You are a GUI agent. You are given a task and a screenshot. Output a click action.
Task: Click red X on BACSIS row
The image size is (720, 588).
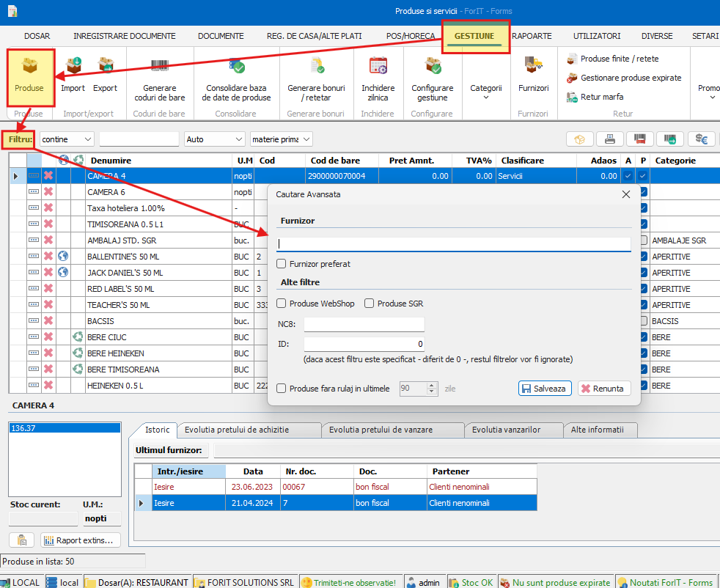pyautogui.click(x=48, y=321)
